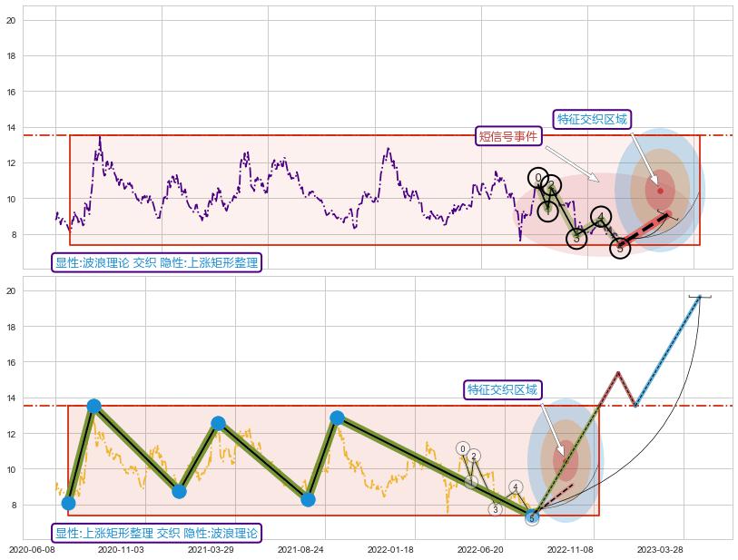This screenshot has width=738, height=560.
Task: Select wave marker 1 in the upper chart
Action: pos(548,211)
